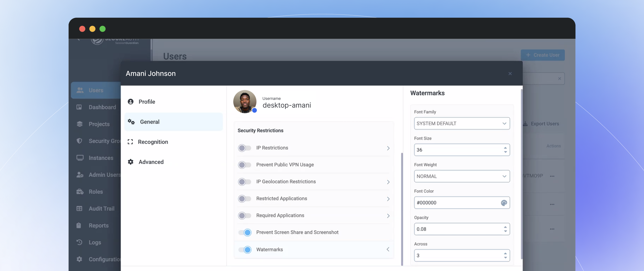Click the Font Color hex field
Image resolution: width=644 pixels, height=271 pixels.
456,203
